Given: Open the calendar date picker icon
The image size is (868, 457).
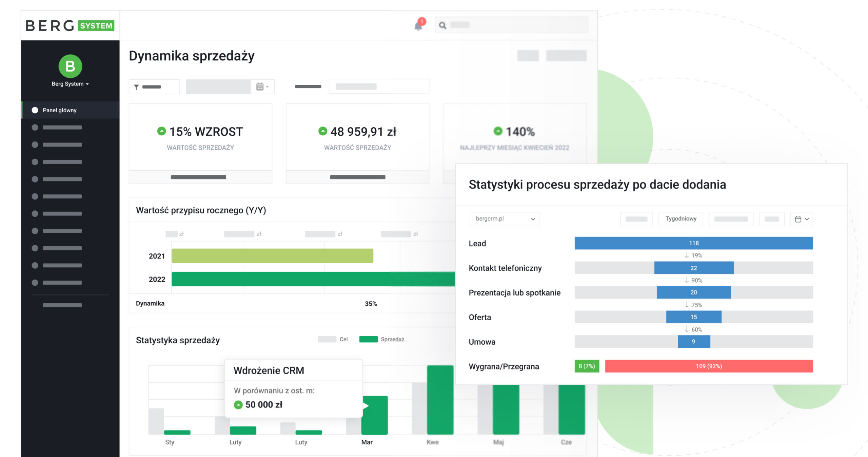Looking at the screenshot, I should [260, 87].
